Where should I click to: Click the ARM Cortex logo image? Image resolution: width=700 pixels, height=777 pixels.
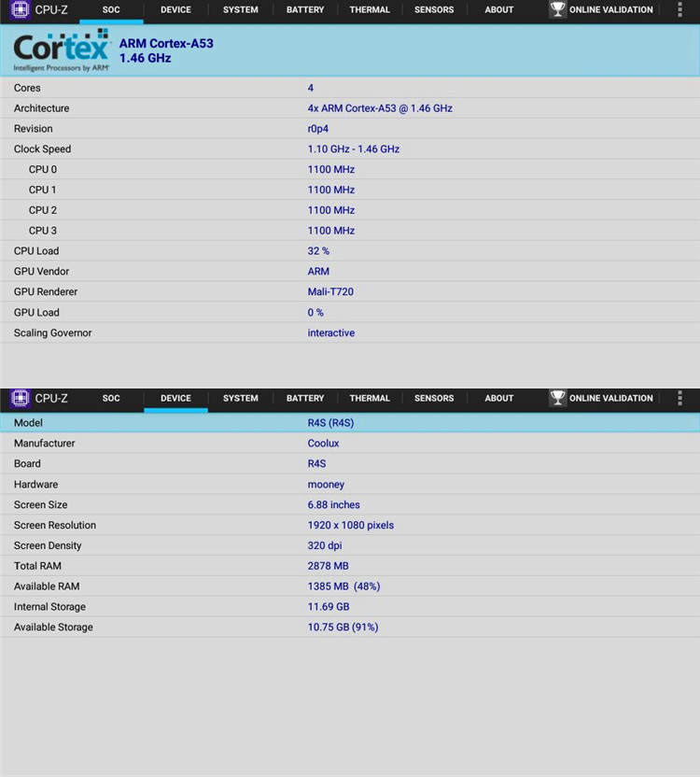point(62,50)
